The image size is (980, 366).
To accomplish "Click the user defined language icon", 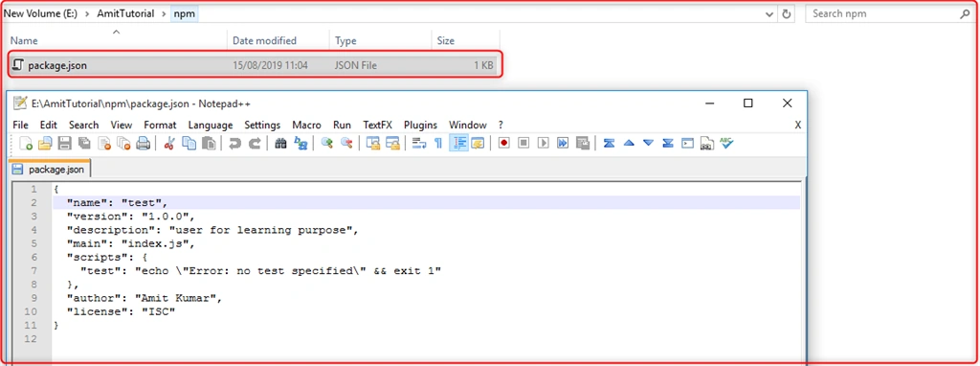I will [479, 144].
